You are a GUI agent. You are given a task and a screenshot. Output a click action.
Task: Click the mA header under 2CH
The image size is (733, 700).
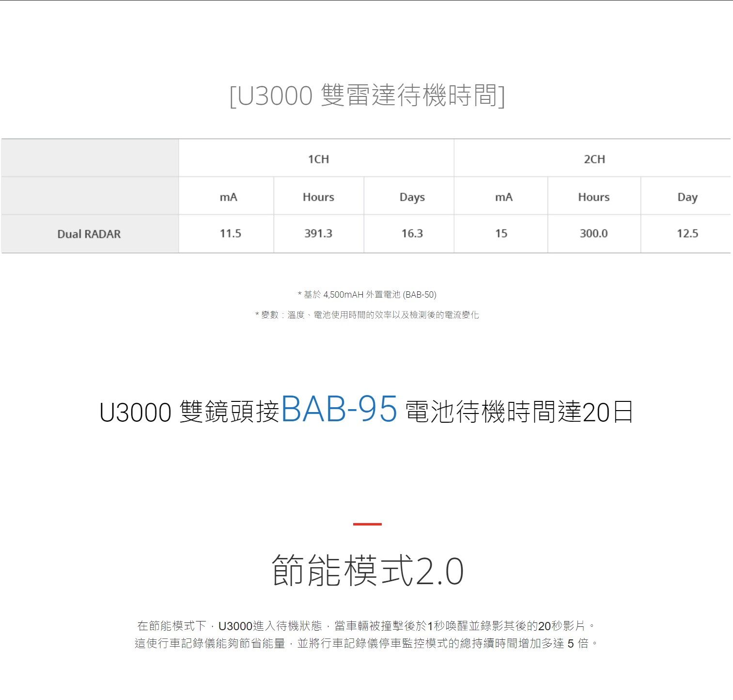503,197
